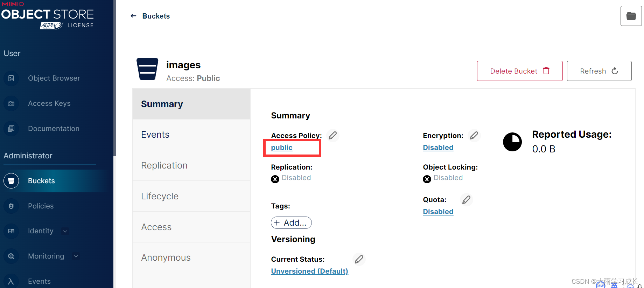Viewport: 644px width, 288px height.
Task: Open Policies in the Administrator sidebar
Action: pos(41,206)
